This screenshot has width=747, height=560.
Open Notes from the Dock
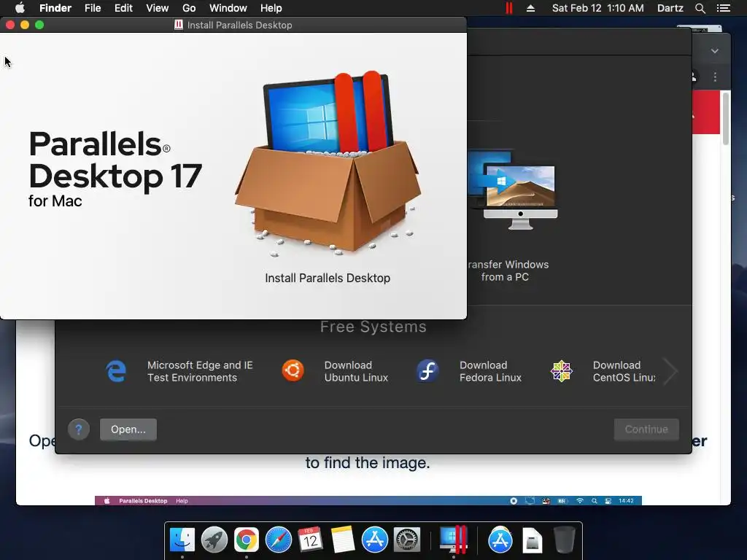pos(342,540)
